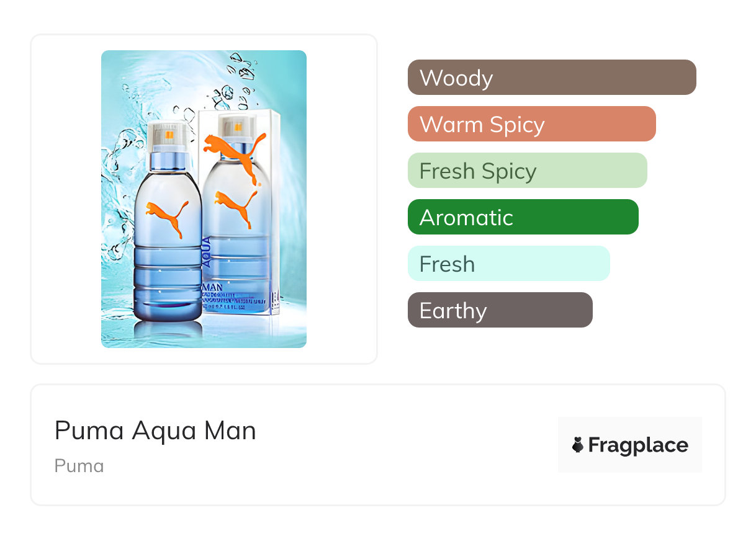Open the Puma Aqua Man title

(155, 431)
